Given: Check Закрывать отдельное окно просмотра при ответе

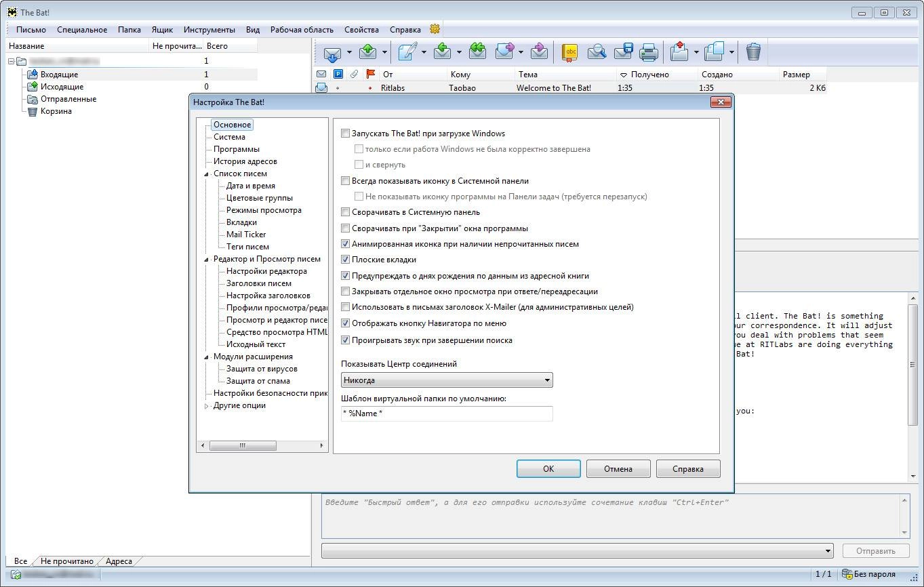Looking at the screenshot, I should [346, 291].
